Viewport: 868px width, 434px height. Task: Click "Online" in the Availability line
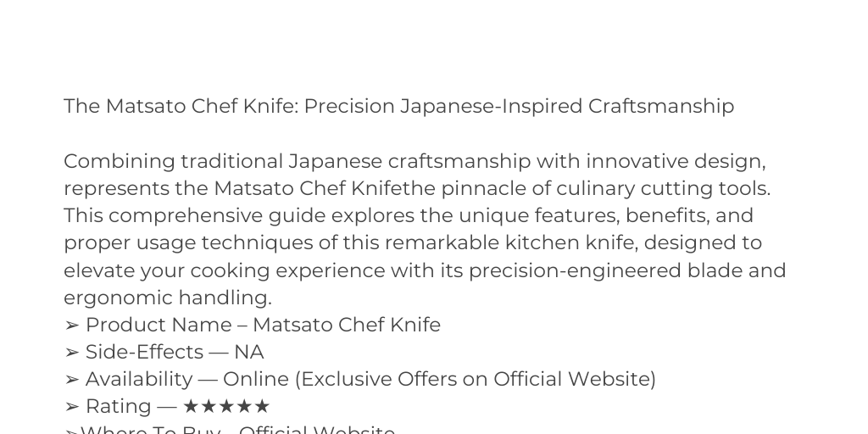tap(256, 379)
